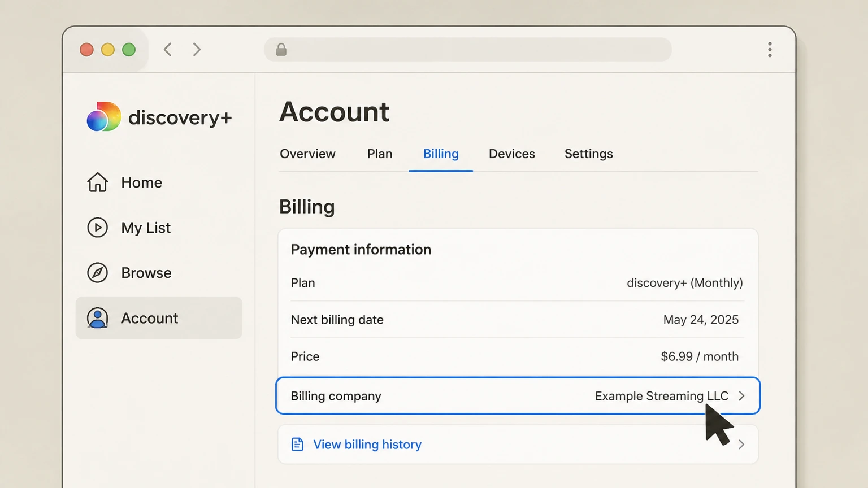Click the Next billing date label
Viewport: 868px width, 488px height.
click(x=337, y=320)
